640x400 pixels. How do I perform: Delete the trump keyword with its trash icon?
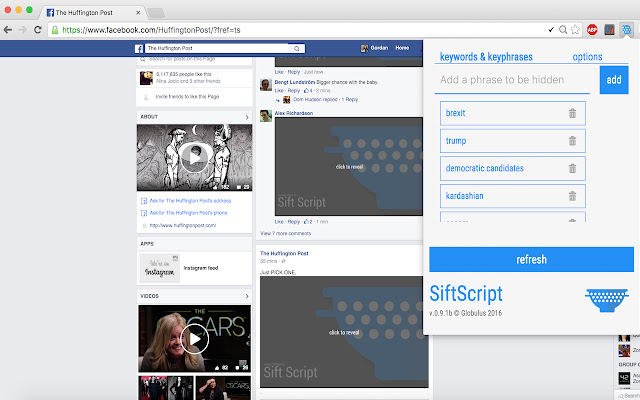click(572, 141)
